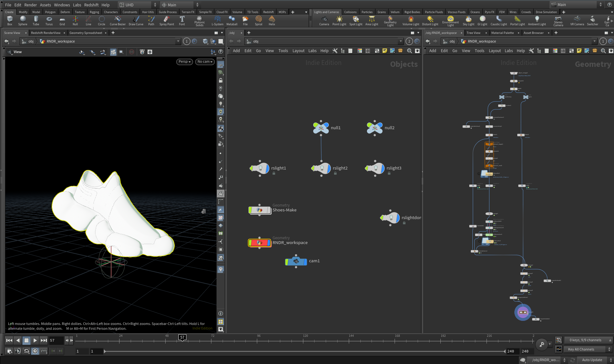Jump to the first frame
The width and height of the screenshot is (614, 364).
click(9, 340)
